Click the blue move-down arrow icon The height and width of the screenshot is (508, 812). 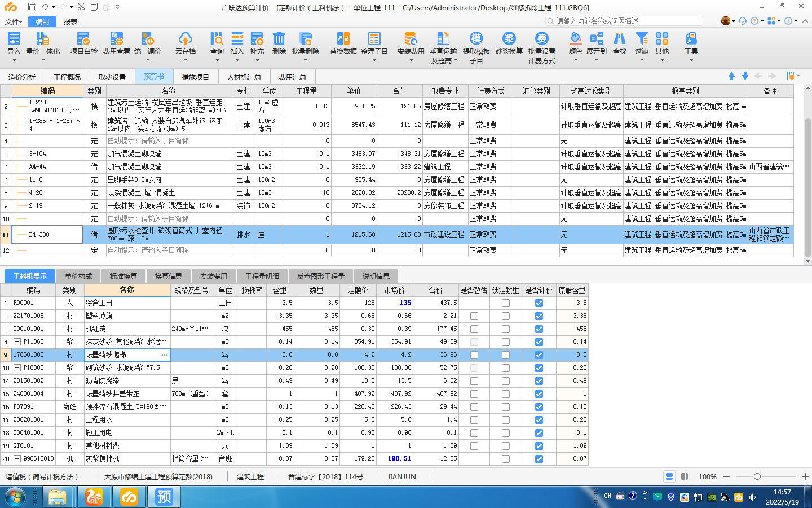click(745, 76)
